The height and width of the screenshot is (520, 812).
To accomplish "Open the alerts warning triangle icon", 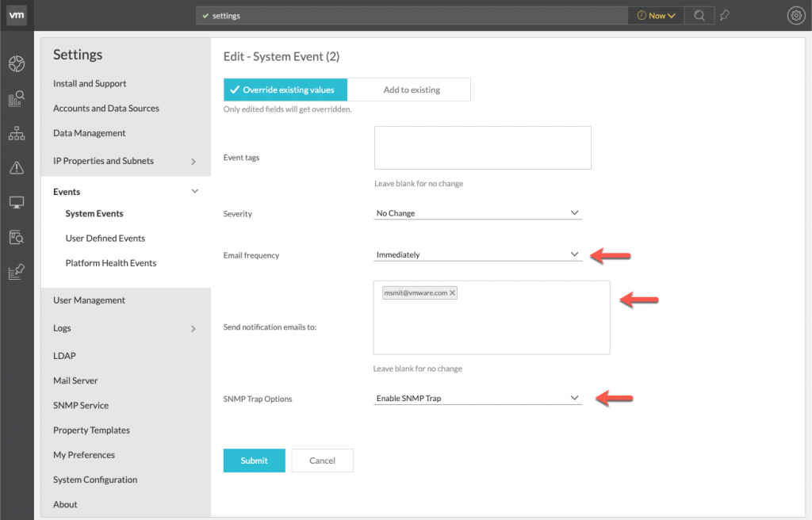I will click(x=17, y=167).
